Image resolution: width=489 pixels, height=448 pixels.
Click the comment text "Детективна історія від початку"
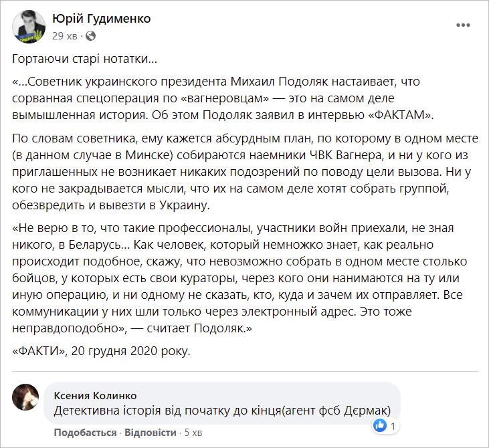(x=222, y=410)
